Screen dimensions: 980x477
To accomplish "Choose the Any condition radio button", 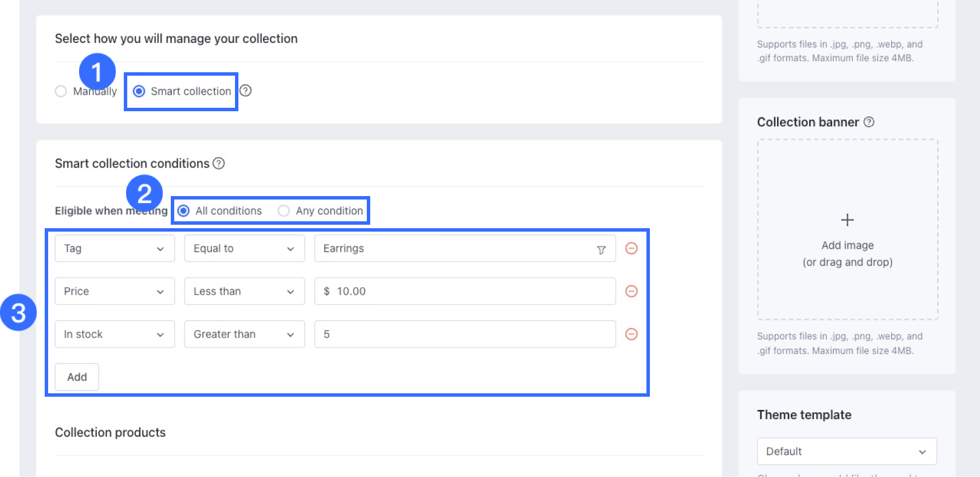I will pos(284,211).
